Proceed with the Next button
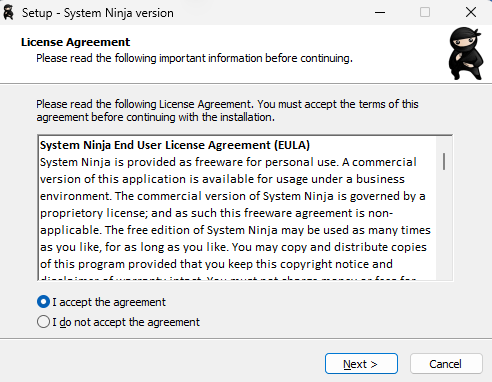This screenshot has height=382, width=492. pyautogui.click(x=361, y=364)
